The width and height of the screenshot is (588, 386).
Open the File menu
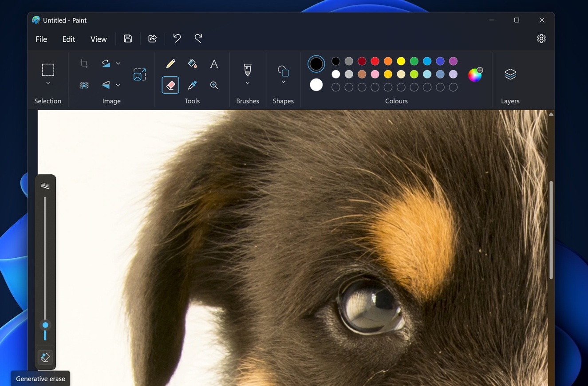tap(41, 39)
